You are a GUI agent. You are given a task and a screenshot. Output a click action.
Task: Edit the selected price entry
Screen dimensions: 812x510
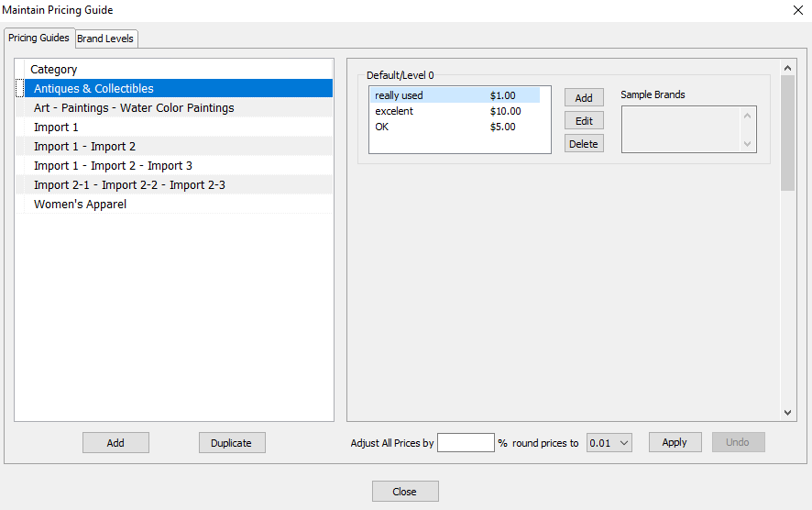point(584,121)
